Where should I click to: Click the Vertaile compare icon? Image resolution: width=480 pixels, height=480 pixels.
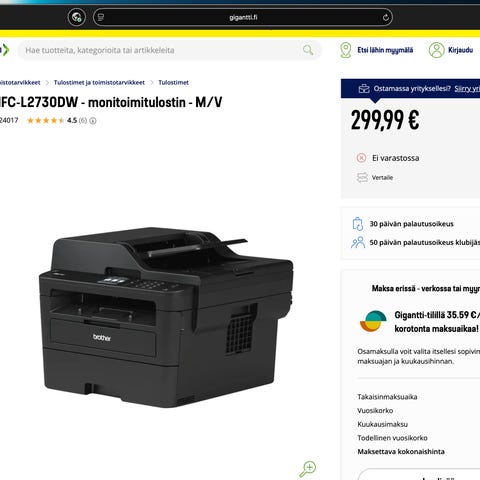362,177
